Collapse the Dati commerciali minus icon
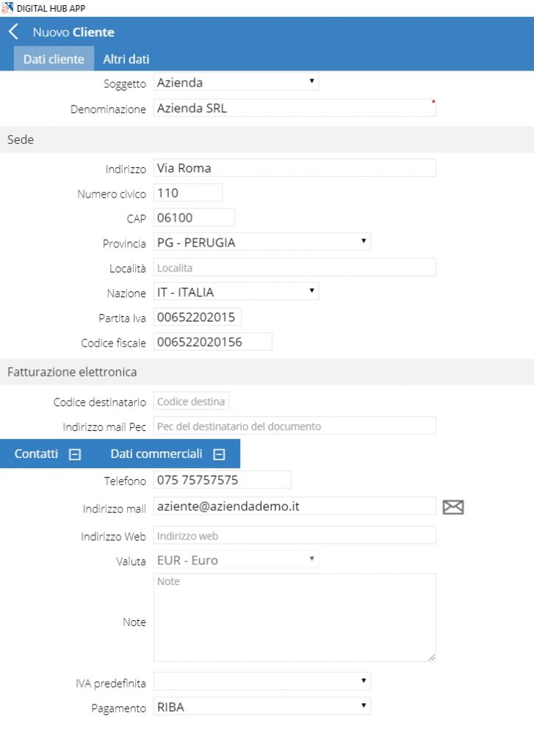The height and width of the screenshot is (756, 534). [x=219, y=454]
